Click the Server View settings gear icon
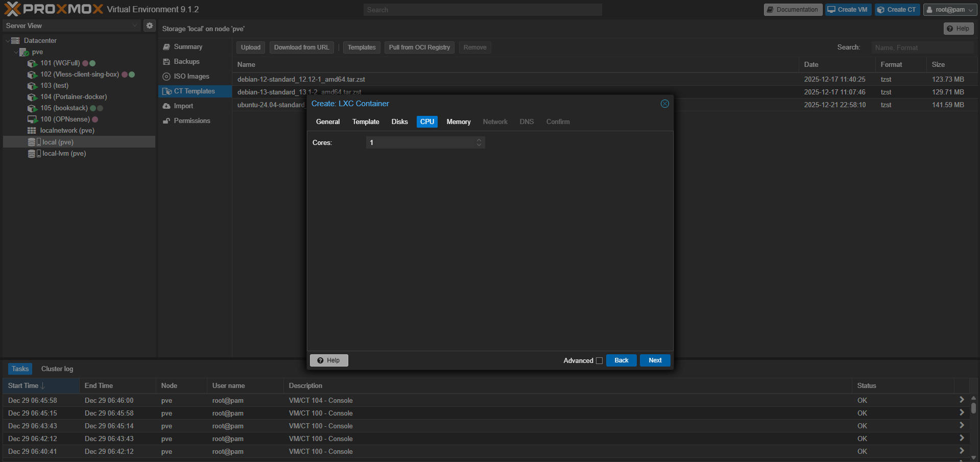 point(149,26)
